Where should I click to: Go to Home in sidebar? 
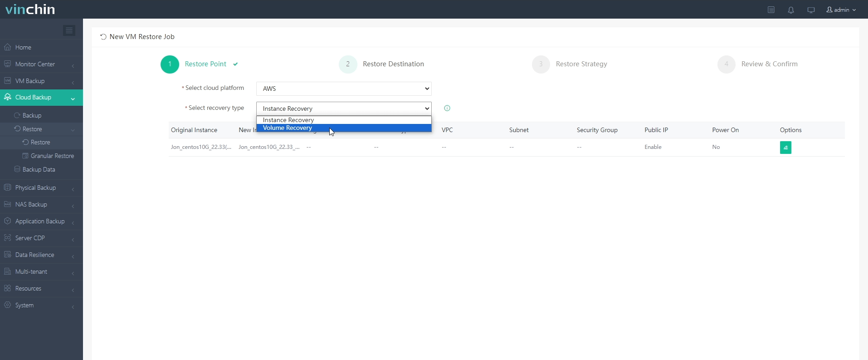coord(41,47)
